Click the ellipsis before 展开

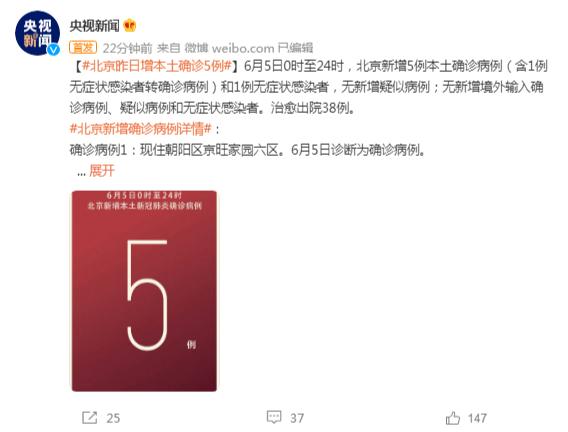pyautogui.click(x=81, y=173)
